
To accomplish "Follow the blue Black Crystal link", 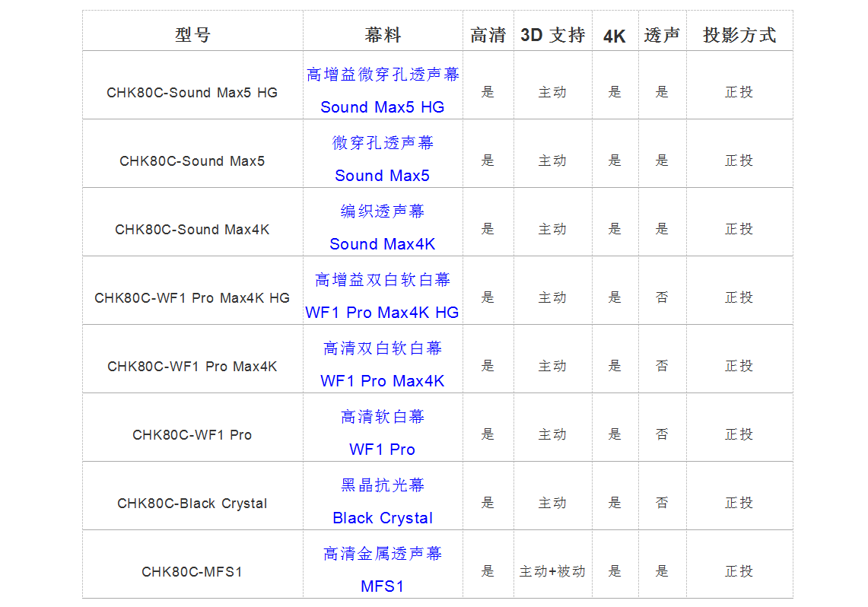I will tap(383, 518).
